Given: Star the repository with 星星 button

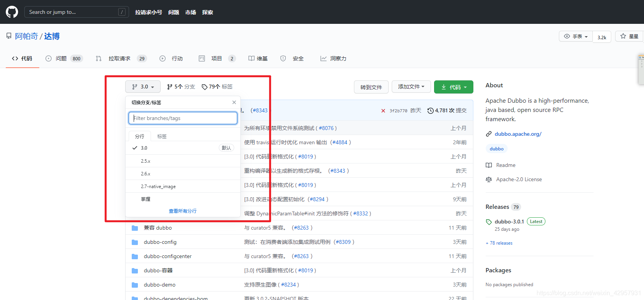Looking at the screenshot, I should coord(629,36).
